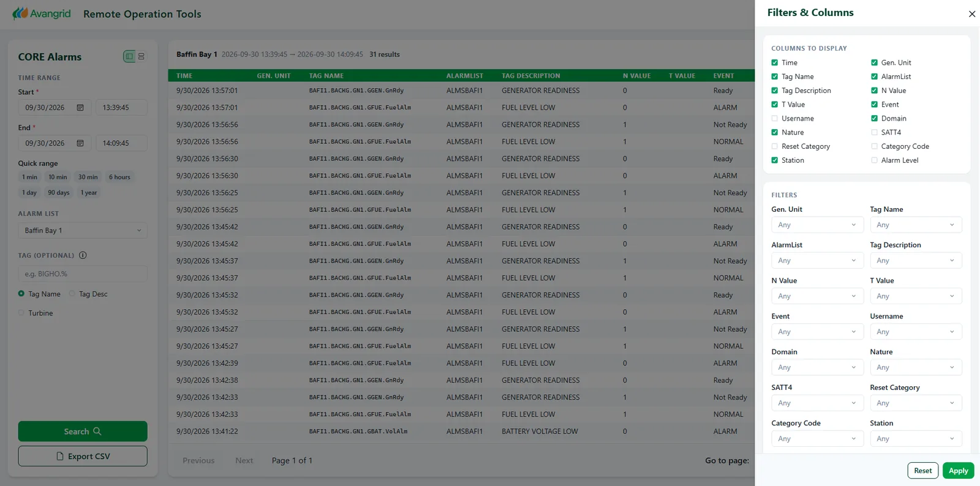Expand the Gen. Unit filter dropdown

(x=818, y=225)
